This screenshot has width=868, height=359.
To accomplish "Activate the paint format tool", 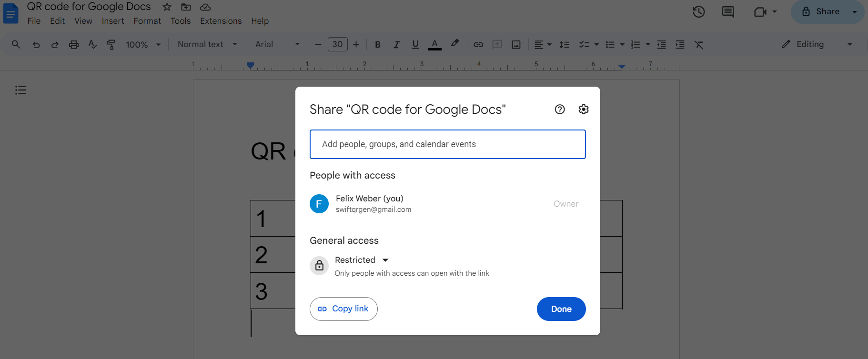I will pos(111,44).
